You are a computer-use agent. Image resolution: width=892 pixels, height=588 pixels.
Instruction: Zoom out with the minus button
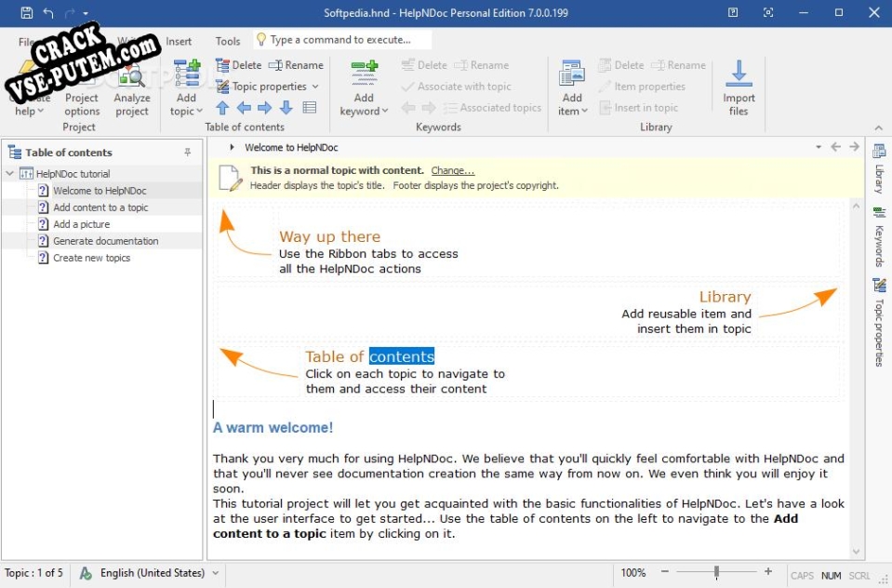coord(664,571)
